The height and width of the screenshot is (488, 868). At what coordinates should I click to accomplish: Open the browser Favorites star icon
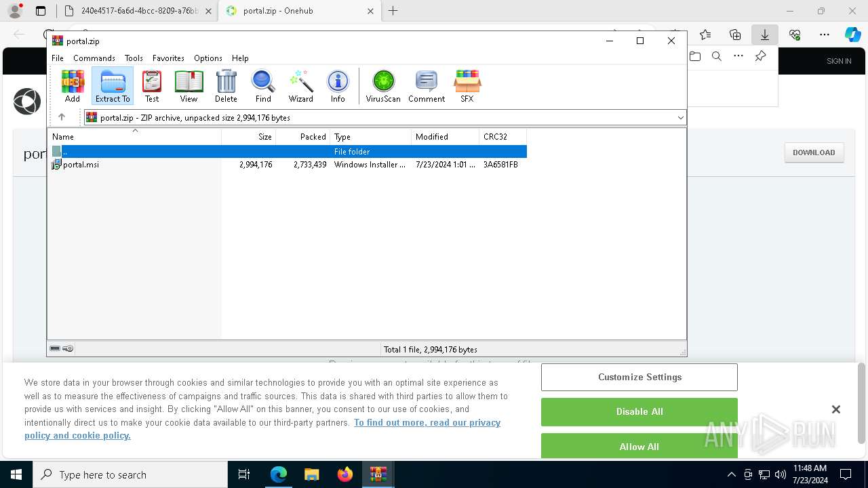coord(705,35)
